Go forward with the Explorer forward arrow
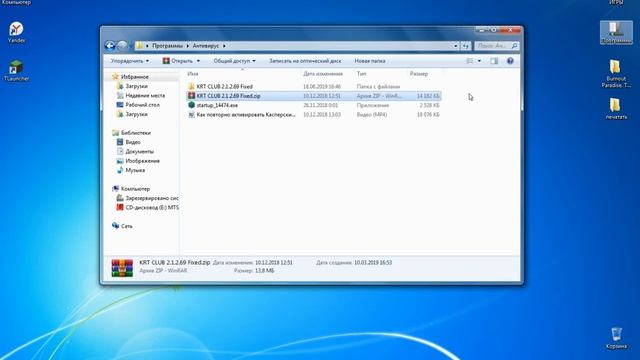640x360 pixels. pos(122,46)
